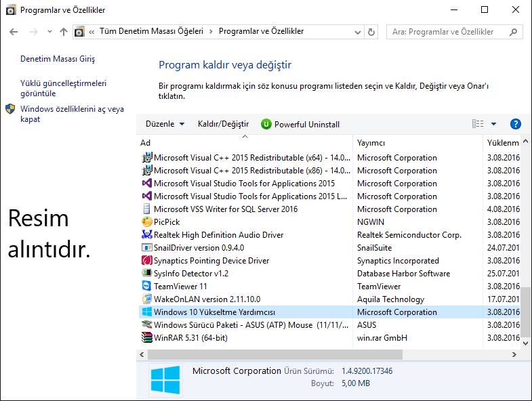Click Programlar ve Özellikler breadcrumb
Viewport: 532px width, 401px height.
click(261, 31)
